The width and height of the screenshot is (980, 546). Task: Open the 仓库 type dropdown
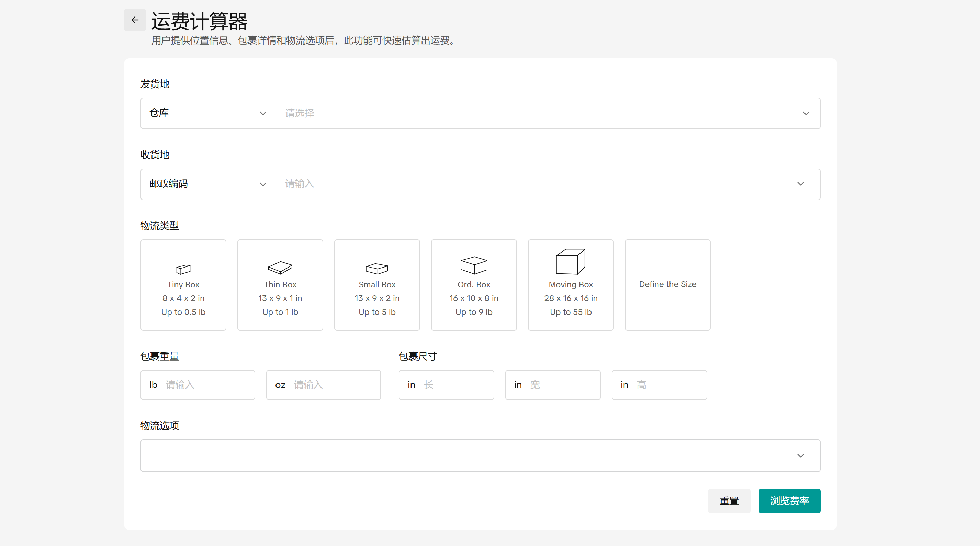click(262, 113)
